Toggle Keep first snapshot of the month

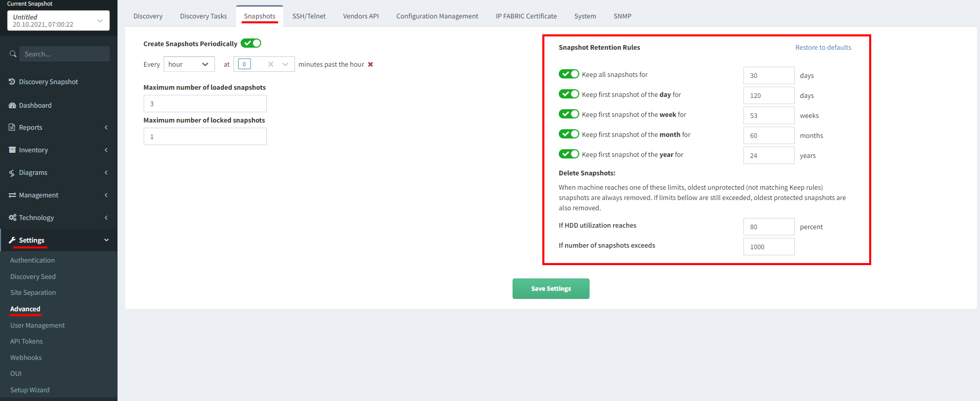569,134
